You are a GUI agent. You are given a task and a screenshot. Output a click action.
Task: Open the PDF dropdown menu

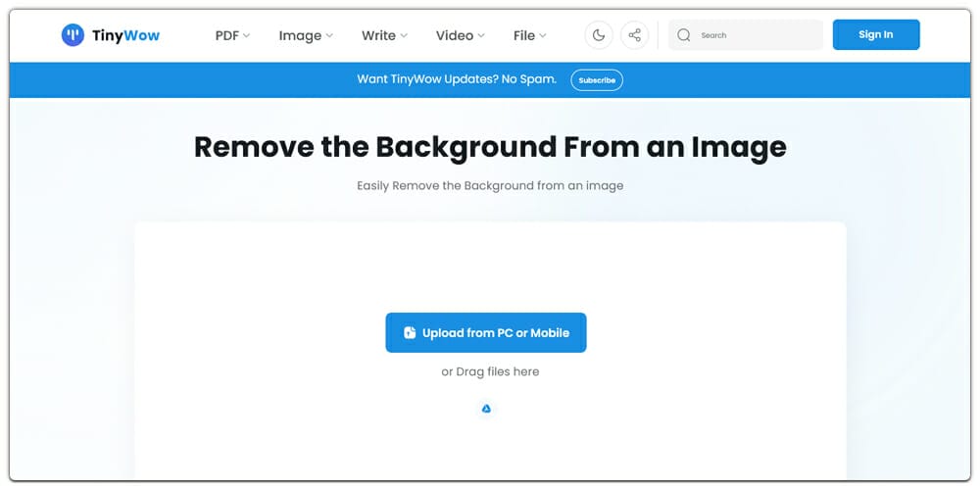click(232, 35)
